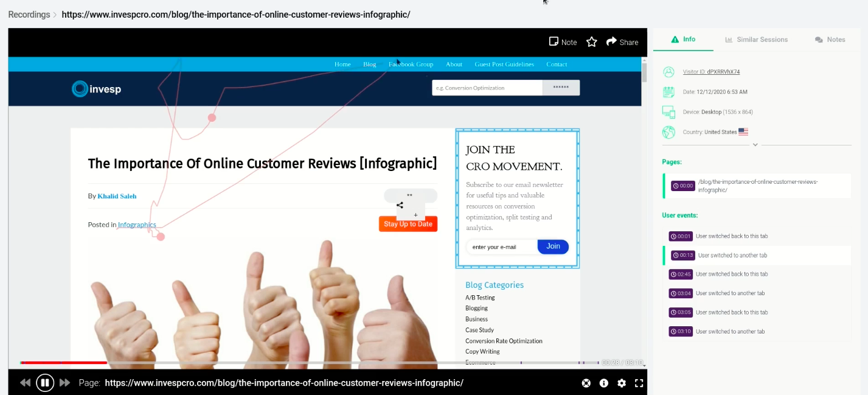Add a Note to the recording
868x395 pixels.
click(x=563, y=42)
